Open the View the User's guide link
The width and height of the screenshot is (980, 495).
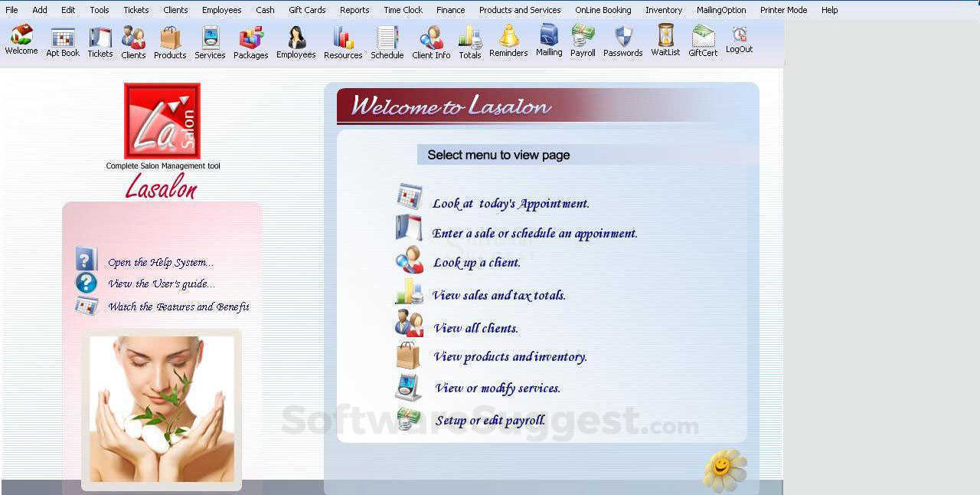[x=162, y=283]
